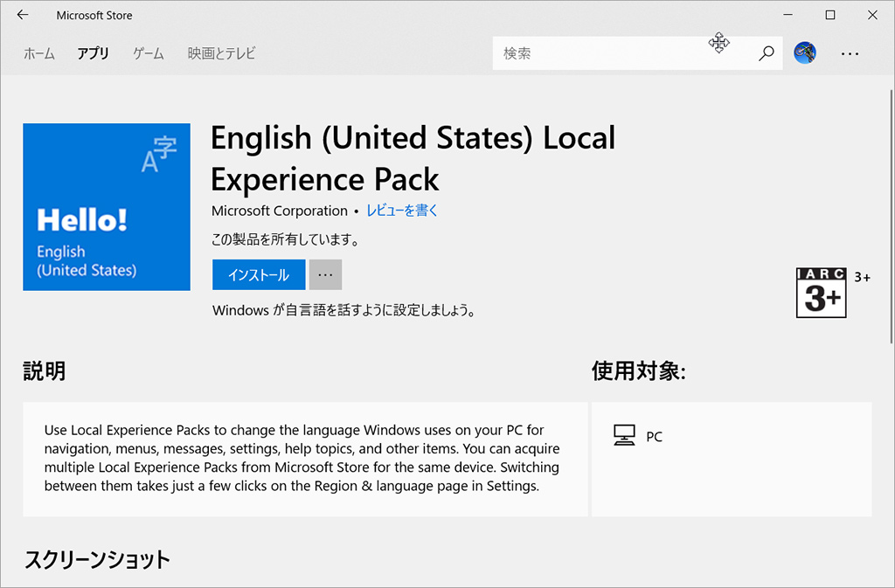Click the PC device icon
The image size is (895, 588).
624,436
